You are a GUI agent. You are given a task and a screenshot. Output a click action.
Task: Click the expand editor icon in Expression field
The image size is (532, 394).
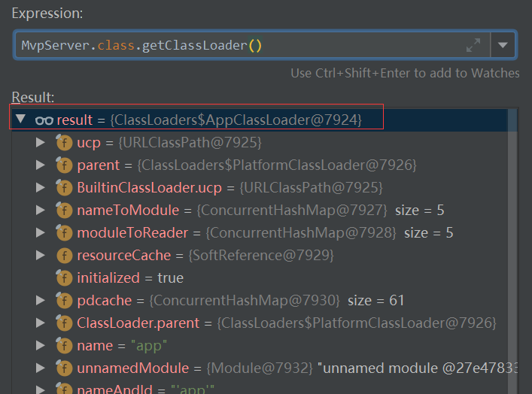tap(473, 45)
